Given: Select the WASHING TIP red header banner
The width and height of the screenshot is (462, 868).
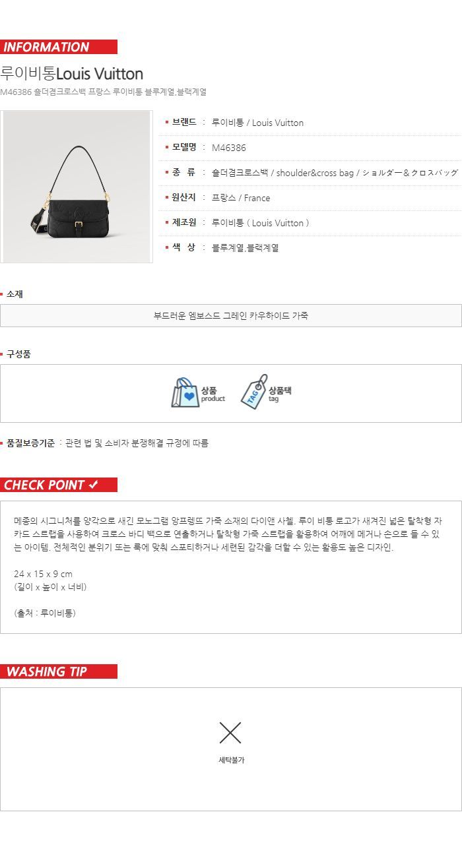Looking at the screenshot, I should pyautogui.click(x=59, y=671).
